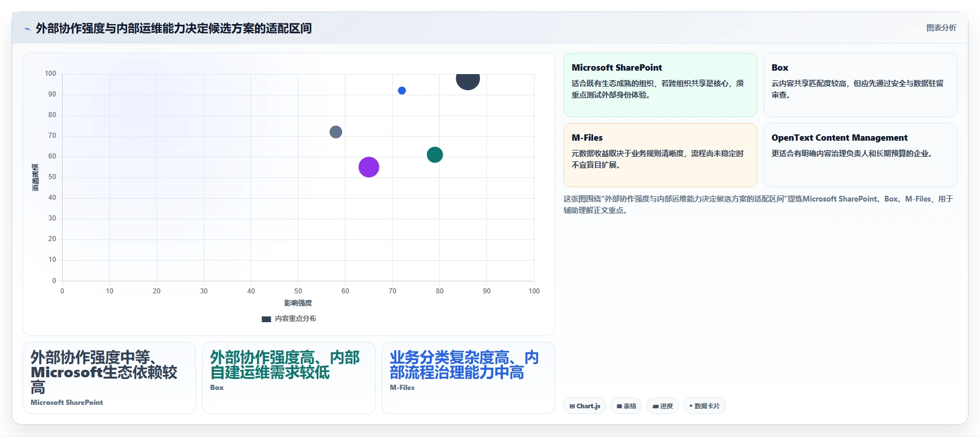This screenshot has width=980, height=437.
Task: Click the small blue icon beside the header title
Action: [x=27, y=29]
